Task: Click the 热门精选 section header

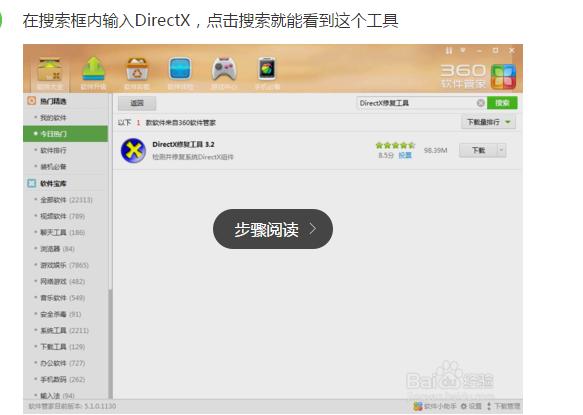Action: click(x=53, y=101)
